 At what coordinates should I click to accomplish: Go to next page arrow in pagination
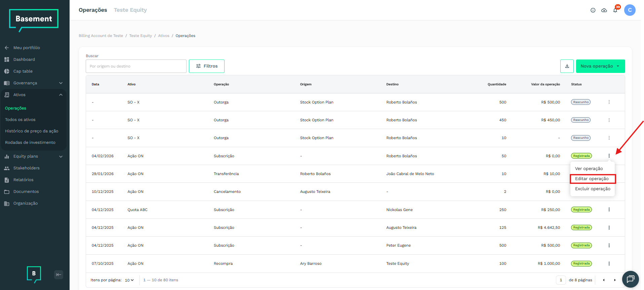(615, 280)
